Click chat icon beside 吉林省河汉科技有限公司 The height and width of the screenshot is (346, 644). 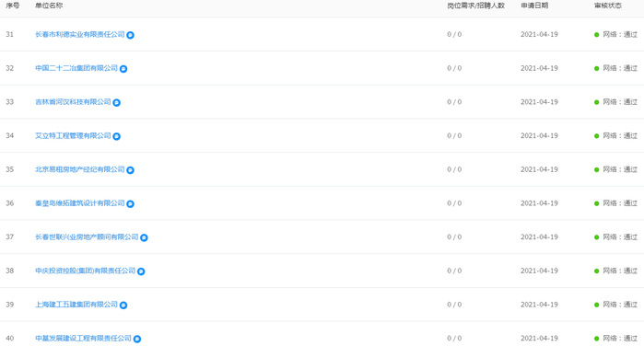(x=117, y=103)
